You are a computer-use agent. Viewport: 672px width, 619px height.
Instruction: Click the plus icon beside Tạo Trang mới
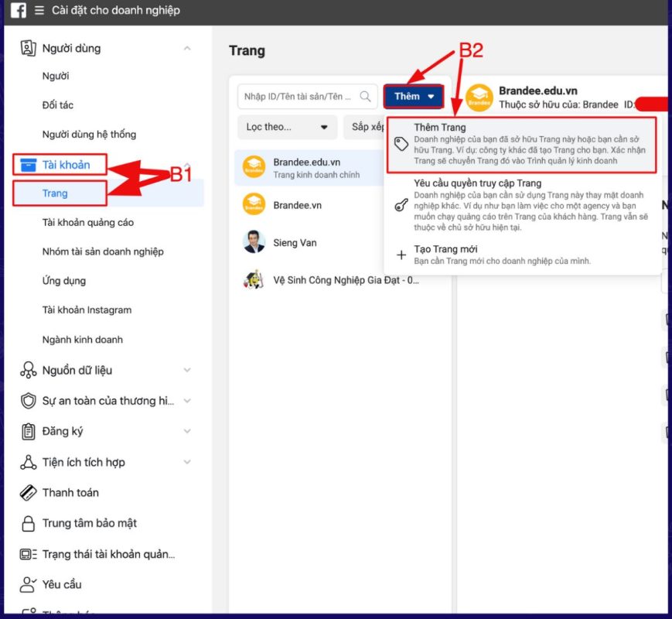pos(401,255)
